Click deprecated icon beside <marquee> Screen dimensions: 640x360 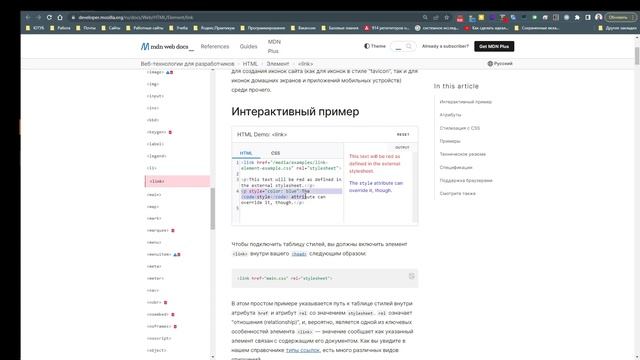click(x=173, y=231)
